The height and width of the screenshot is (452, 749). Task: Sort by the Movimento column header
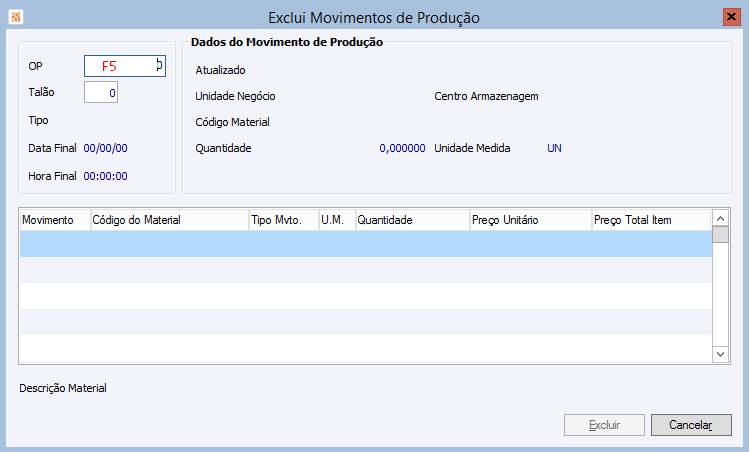point(54,219)
